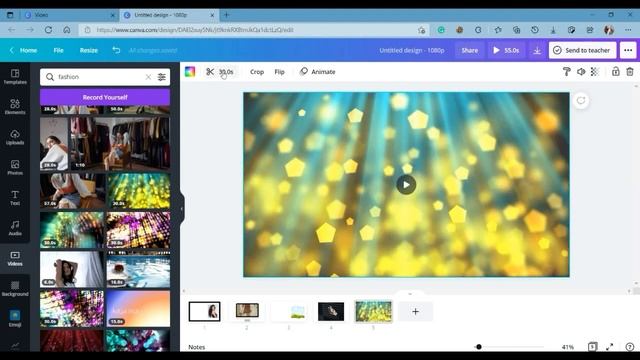Viewport: 640px width, 360px height.
Task: Download the design with arrow icon
Action: click(537, 50)
